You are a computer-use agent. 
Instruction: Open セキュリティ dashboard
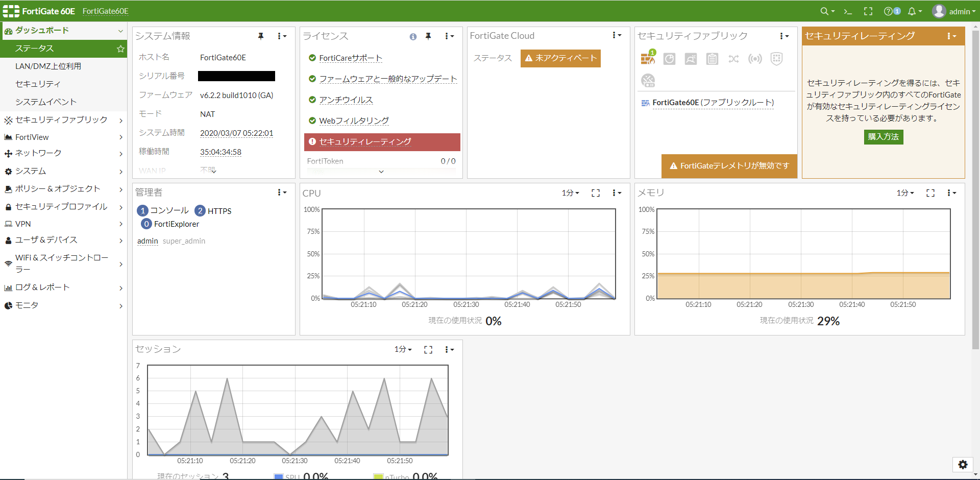tap(63, 84)
